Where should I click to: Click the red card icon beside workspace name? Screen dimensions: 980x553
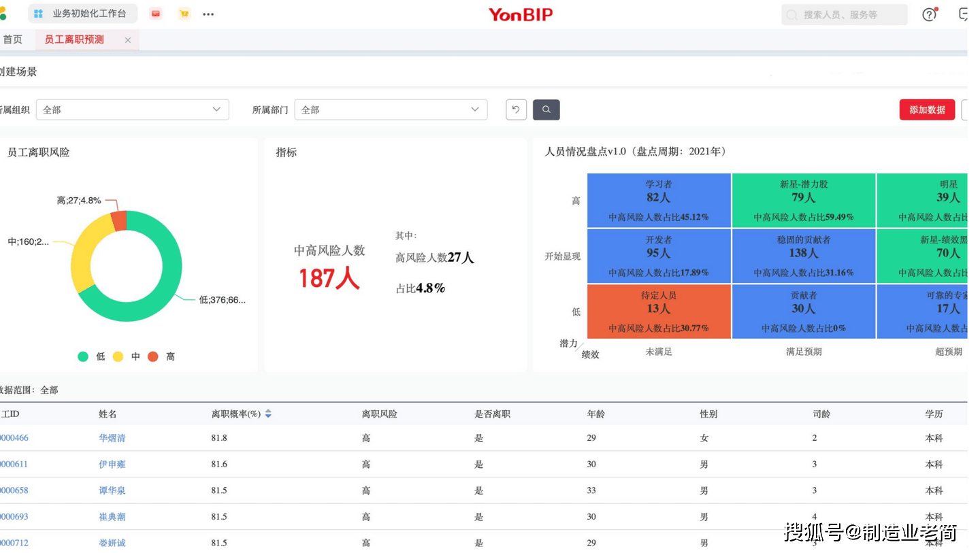click(x=155, y=14)
